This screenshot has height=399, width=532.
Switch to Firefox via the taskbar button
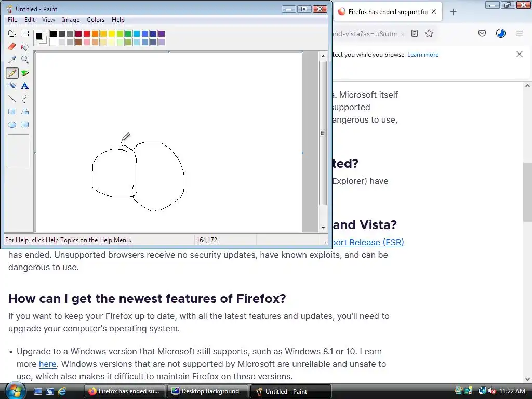tap(124, 391)
